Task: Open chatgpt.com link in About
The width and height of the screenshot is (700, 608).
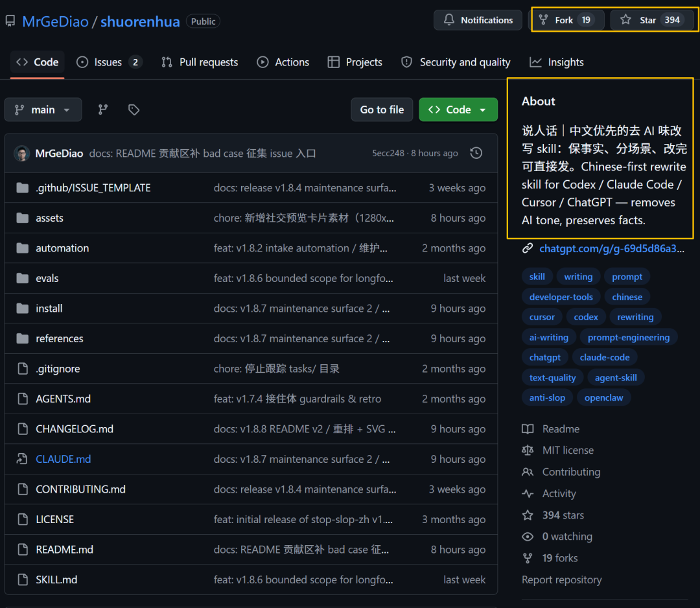Action: pos(611,249)
